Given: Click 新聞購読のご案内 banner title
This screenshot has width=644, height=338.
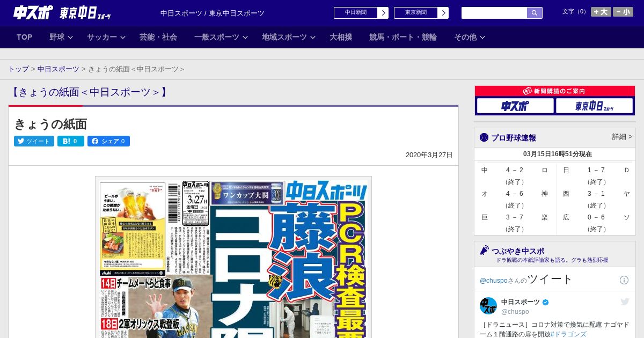Looking at the screenshot, I should 555,91.
